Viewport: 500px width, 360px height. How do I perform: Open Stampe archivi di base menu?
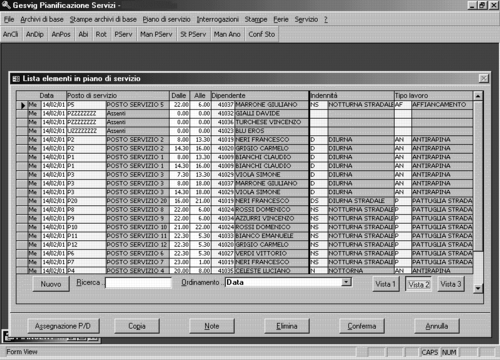[x=103, y=19]
